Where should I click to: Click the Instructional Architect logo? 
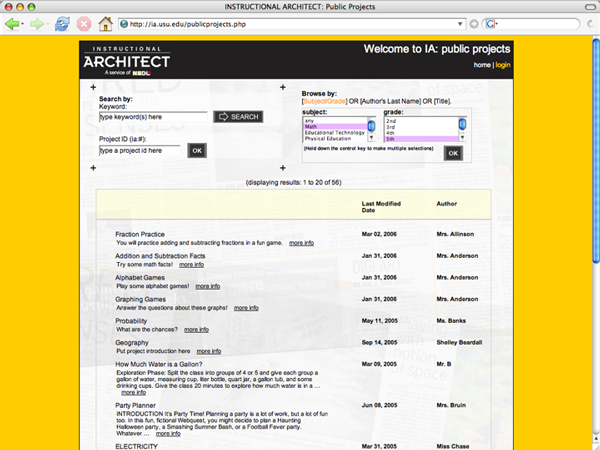click(127, 61)
